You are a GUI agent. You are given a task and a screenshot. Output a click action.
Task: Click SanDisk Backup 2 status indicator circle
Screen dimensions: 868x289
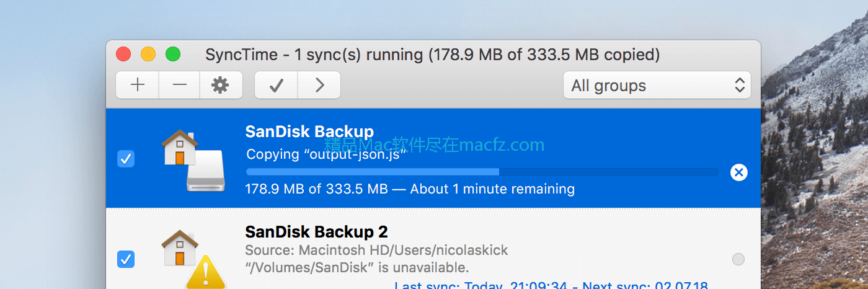pos(738,259)
